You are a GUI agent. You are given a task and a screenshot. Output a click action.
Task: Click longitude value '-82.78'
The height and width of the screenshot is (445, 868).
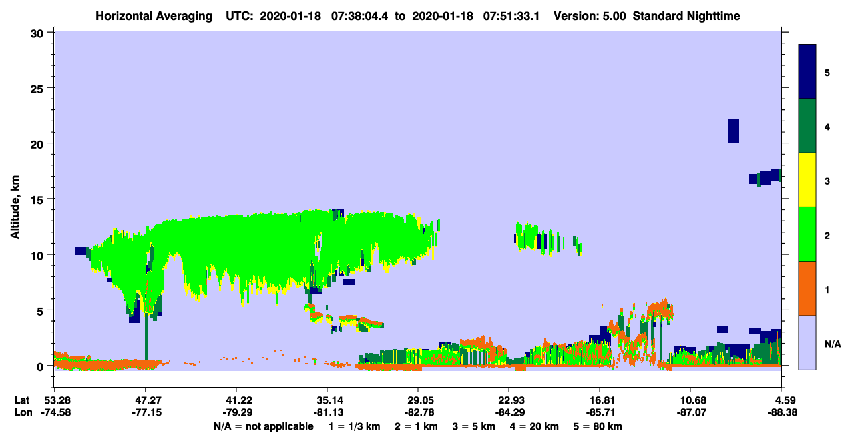point(418,413)
